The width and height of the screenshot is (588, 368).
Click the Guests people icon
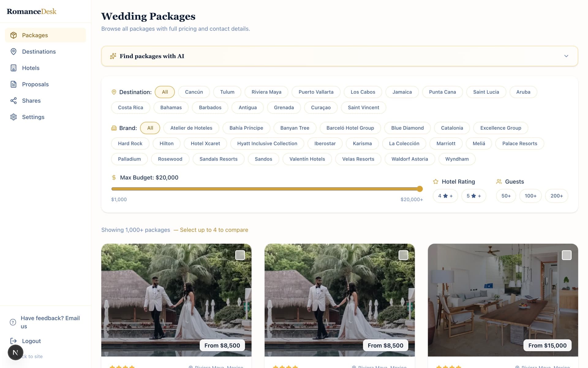499,182
